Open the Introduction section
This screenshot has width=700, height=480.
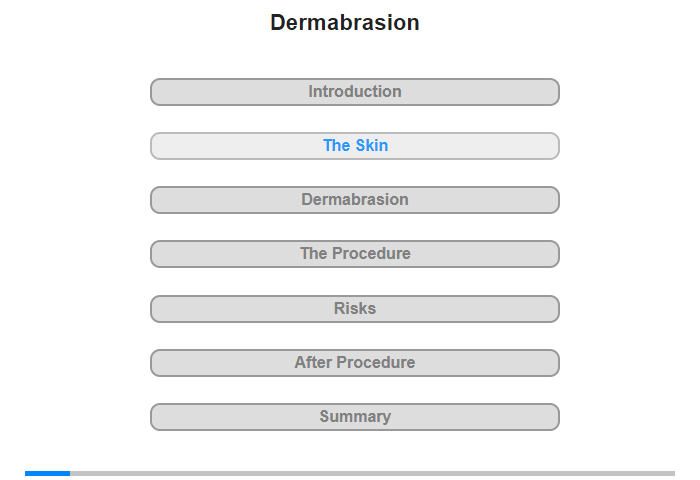(354, 92)
